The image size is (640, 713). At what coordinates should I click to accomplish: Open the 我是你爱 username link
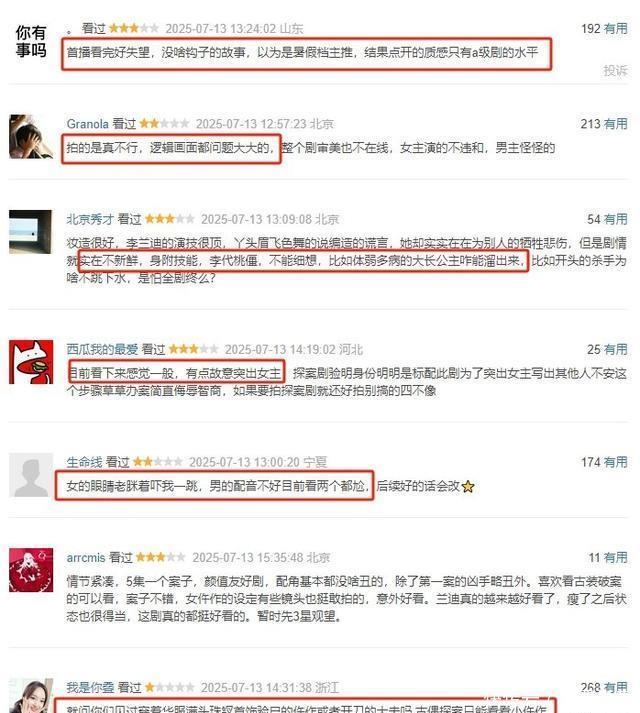tap(90, 688)
